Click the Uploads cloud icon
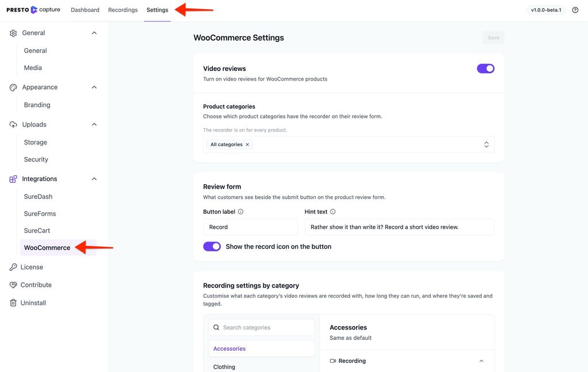Screen dimensions: 588x372 13,125
